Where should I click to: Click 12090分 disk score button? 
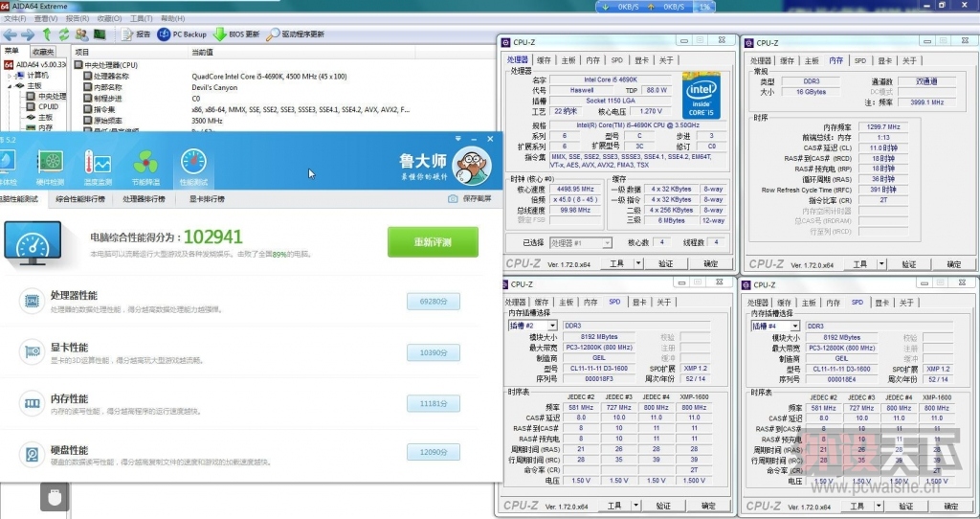(x=434, y=452)
